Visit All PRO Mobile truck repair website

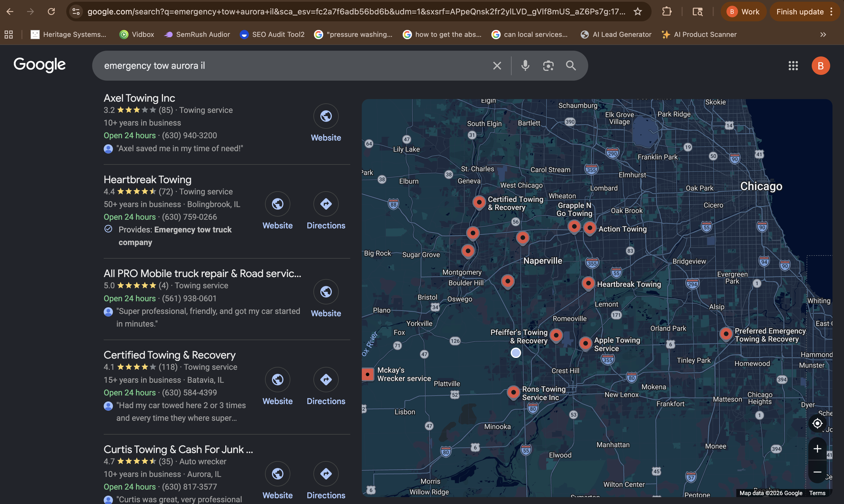coord(326,299)
